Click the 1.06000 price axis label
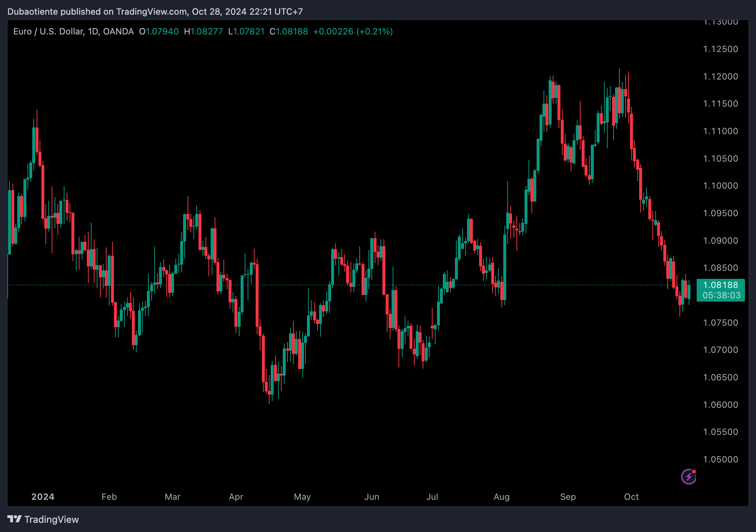 click(720, 405)
